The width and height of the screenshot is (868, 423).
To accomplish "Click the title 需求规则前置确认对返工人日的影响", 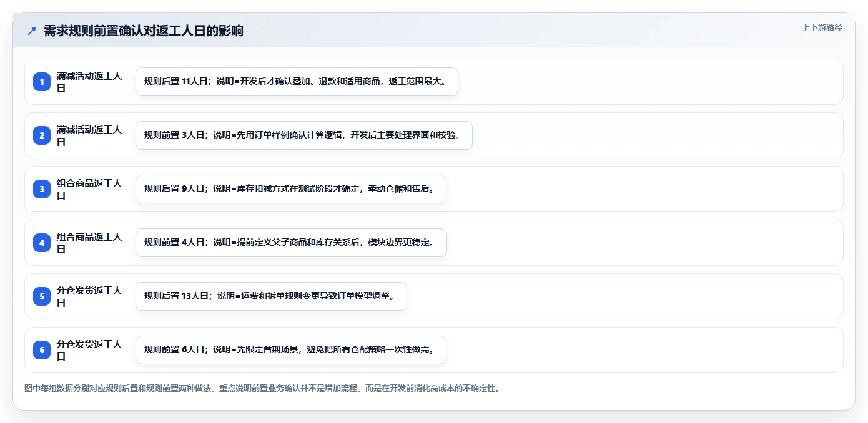I will [x=143, y=31].
